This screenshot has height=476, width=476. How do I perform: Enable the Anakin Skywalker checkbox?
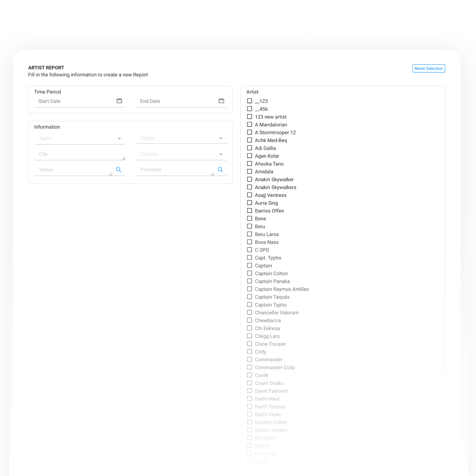tap(249, 179)
